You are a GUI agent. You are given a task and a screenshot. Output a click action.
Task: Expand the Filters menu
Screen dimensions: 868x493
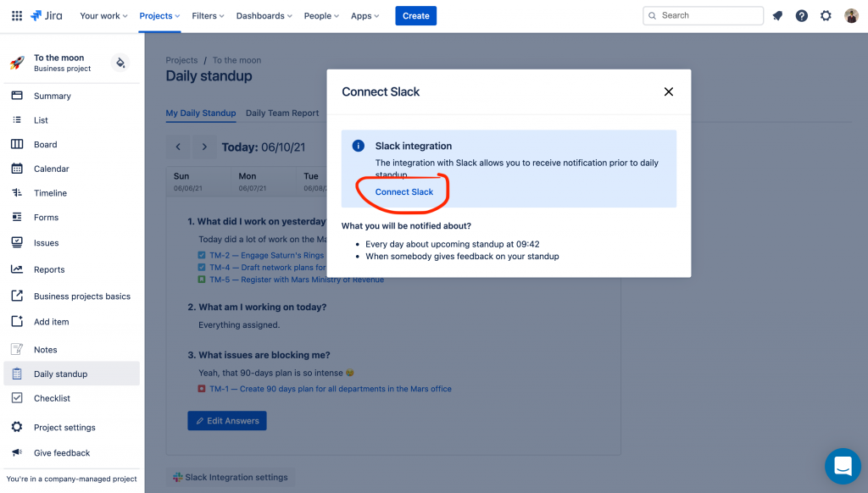tap(209, 16)
